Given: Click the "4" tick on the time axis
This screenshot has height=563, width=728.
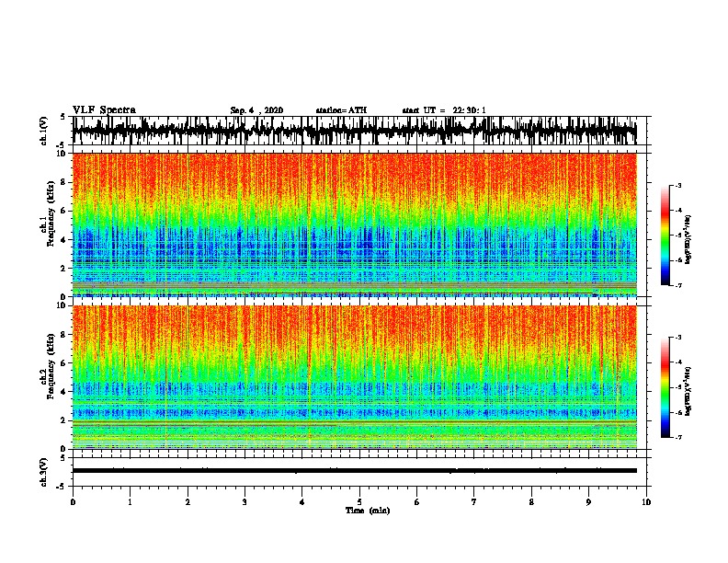Looking at the screenshot, I should 302,502.
